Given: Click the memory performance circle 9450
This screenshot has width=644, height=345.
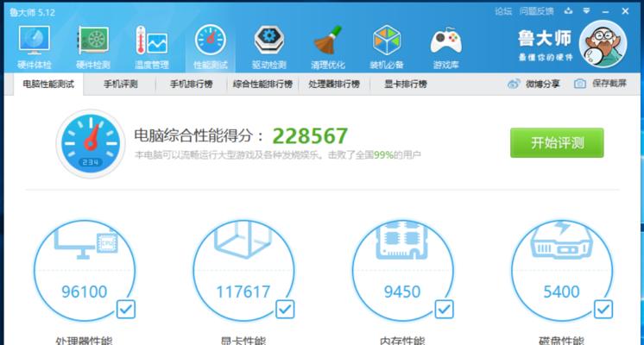Looking at the screenshot, I should click(402, 271).
